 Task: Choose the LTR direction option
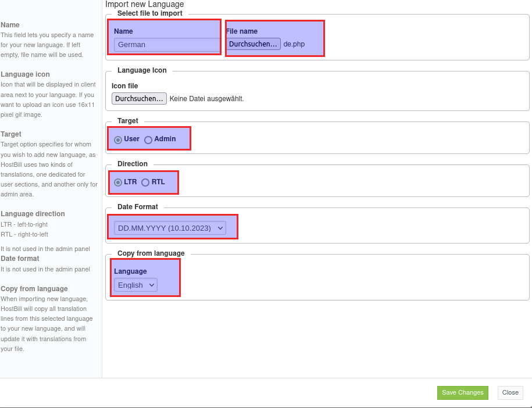click(118, 182)
